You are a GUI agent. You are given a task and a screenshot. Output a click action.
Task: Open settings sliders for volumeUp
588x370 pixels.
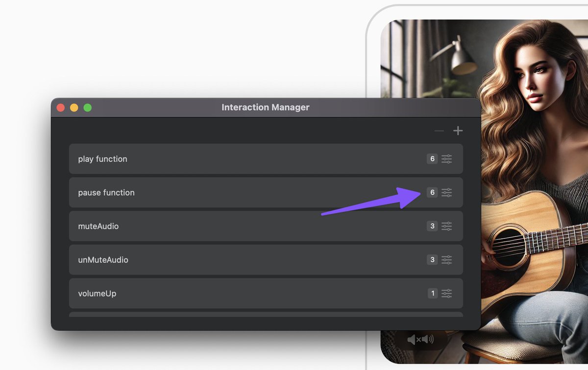pos(446,293)
